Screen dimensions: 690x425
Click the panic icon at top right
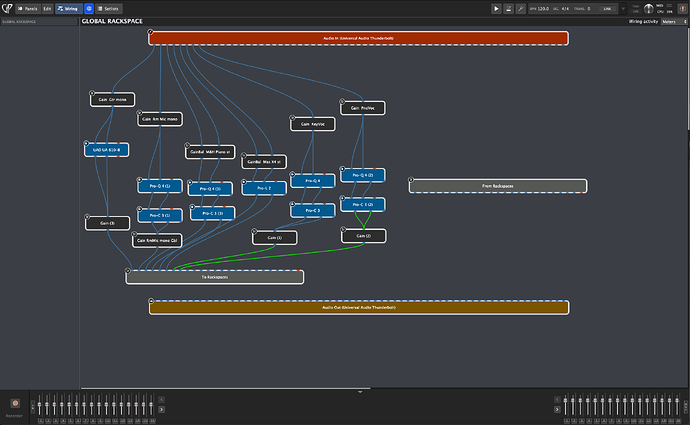pos(683,8)
